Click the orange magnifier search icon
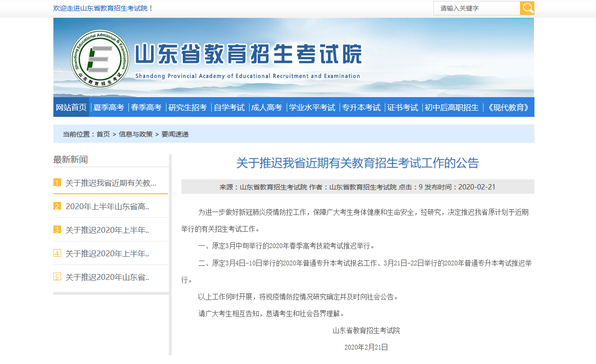Screen dimensions: 596x364 (x=527, y=8)
